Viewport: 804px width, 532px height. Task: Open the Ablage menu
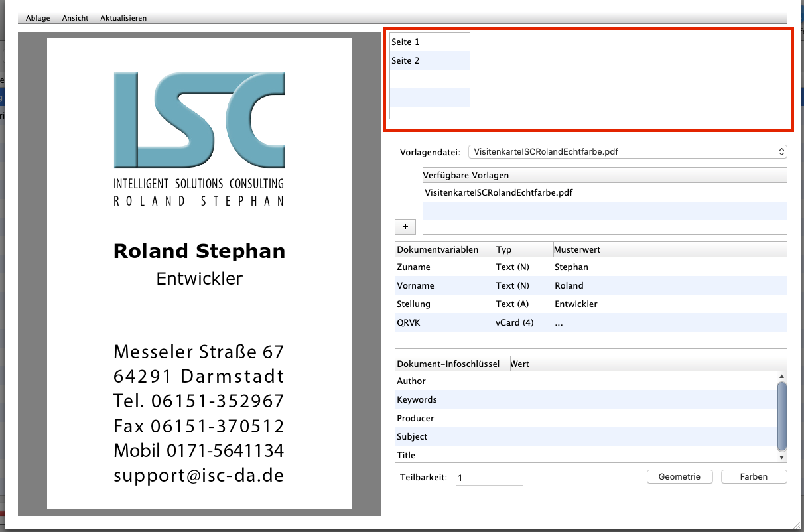[38, 18]
